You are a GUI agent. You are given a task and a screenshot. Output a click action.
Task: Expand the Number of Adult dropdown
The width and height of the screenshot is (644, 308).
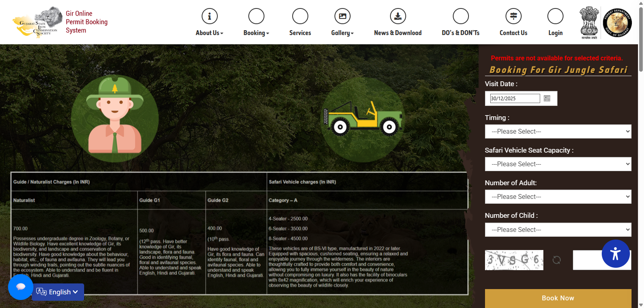[x=558, y=197]
